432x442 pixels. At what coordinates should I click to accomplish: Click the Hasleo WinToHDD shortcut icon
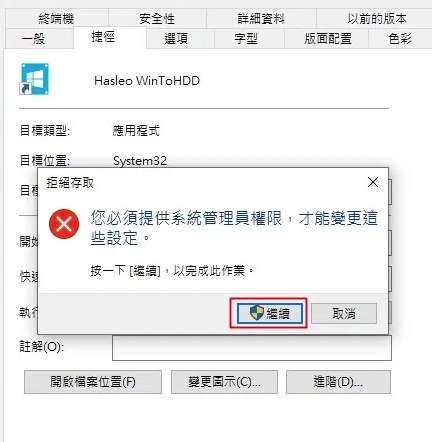[x=34, y=79]
